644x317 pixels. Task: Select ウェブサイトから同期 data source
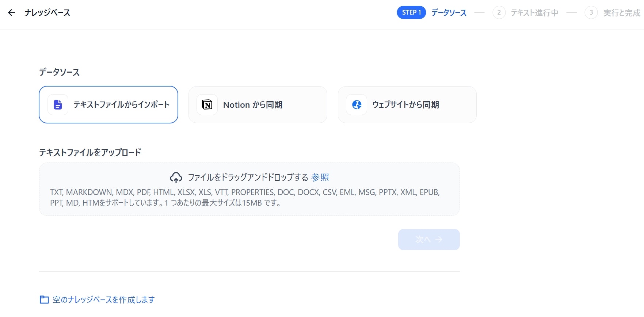[x=407, y=105]
